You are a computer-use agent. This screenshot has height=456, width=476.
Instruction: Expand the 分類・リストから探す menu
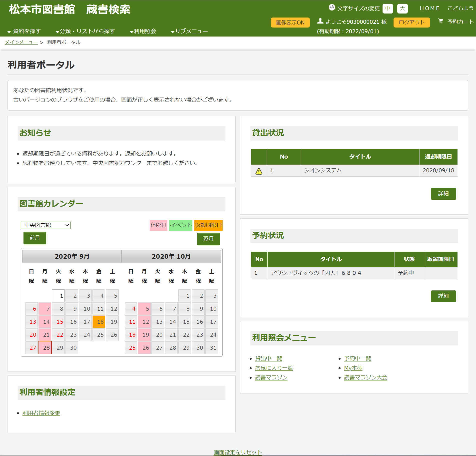[85, 31]
